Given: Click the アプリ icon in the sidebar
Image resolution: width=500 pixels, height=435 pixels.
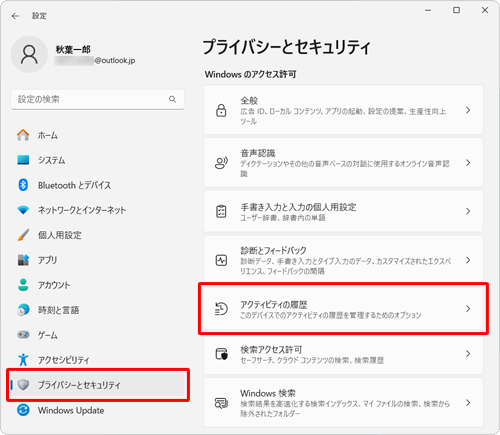Looking at the screenshot, I should 23,260.
